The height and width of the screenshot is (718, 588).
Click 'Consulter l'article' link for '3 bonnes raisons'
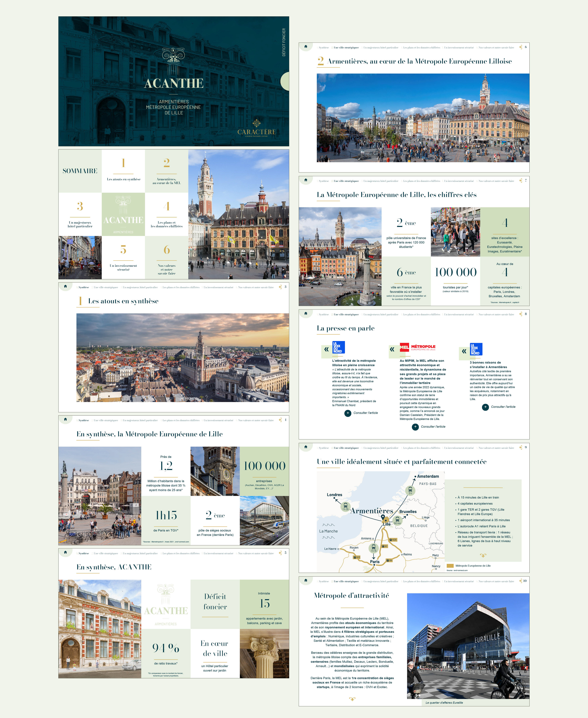click(503, 407)
